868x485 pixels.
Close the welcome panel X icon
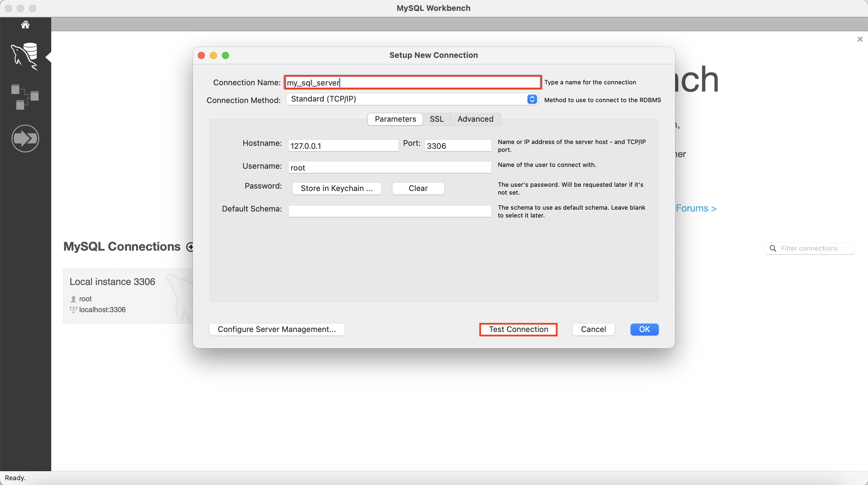click(860, 39)
